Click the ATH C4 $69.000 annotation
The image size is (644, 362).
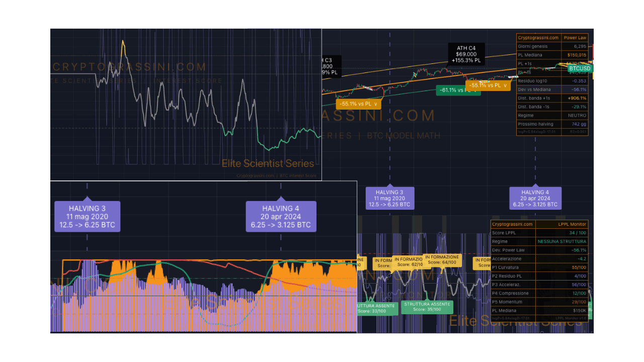click(466, 54)
